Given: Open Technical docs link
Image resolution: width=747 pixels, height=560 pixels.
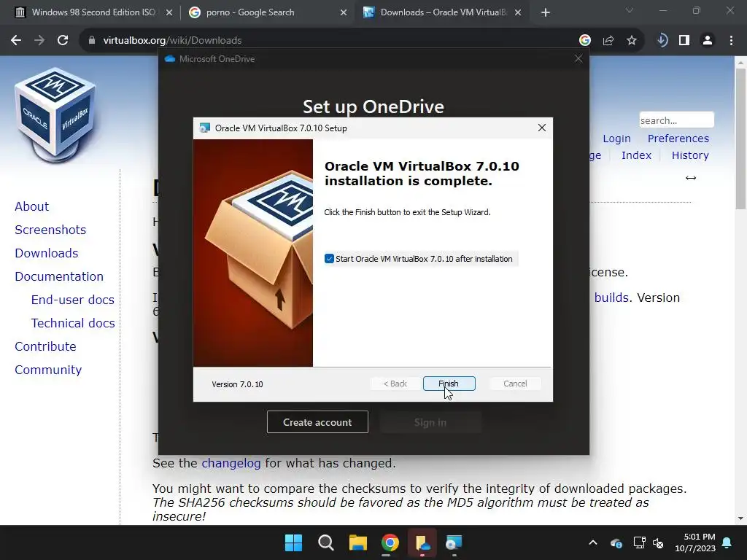Looking at the screenshot, I should coord(73,323).
